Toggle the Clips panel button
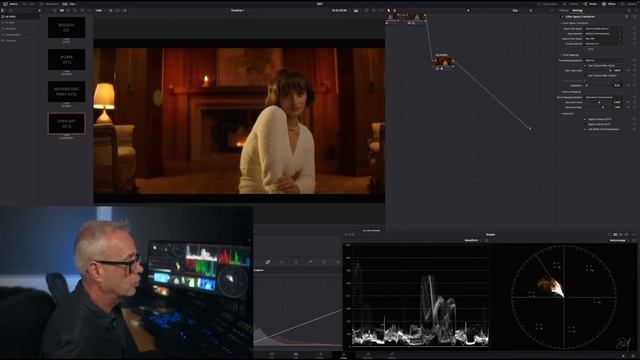Image resolution: width=640 pixels, height=360 pixels. (69, 4)
